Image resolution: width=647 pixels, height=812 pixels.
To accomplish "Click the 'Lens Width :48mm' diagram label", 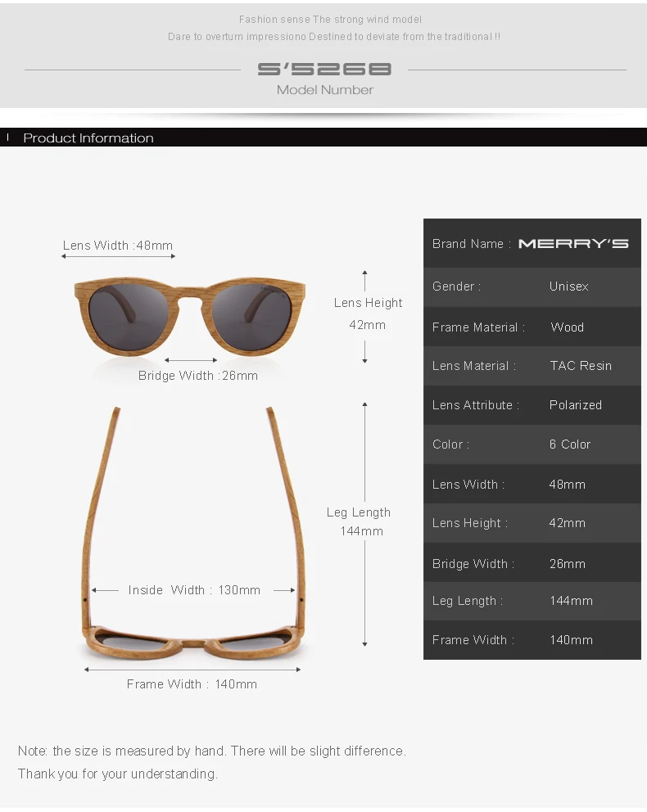I will [118, 246].
